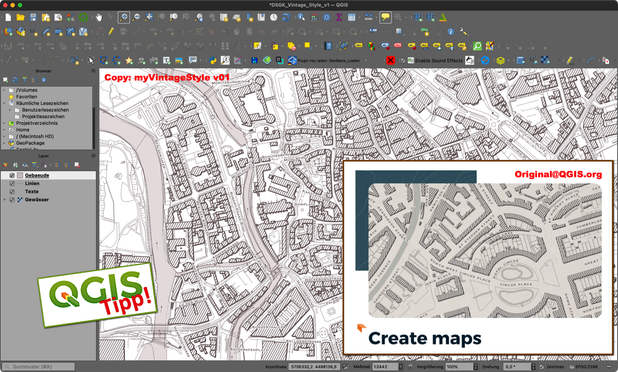Viewport: 618px width, 372px height.
Task: Click the Suchmuster locator search field
Action: point(38,367)
